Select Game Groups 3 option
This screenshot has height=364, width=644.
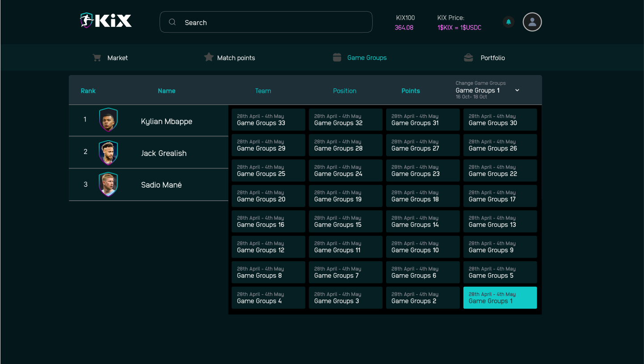click(x=345, y=298)
